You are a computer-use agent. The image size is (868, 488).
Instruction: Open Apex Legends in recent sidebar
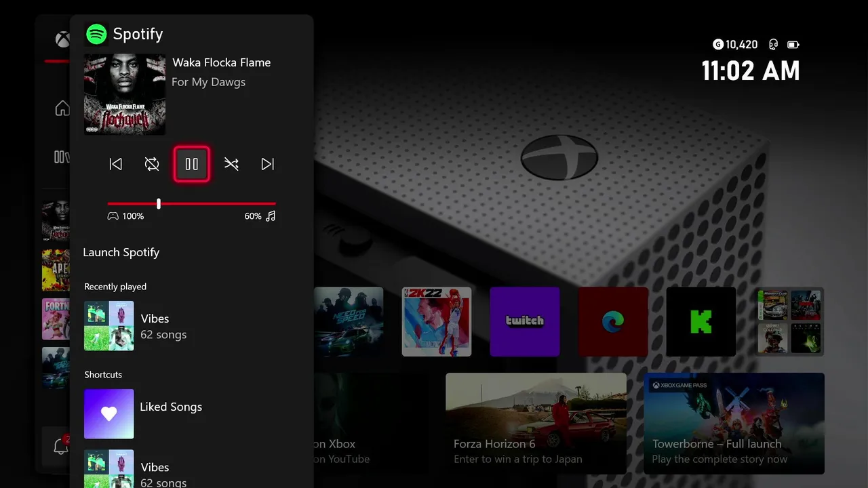pos(56,270)
